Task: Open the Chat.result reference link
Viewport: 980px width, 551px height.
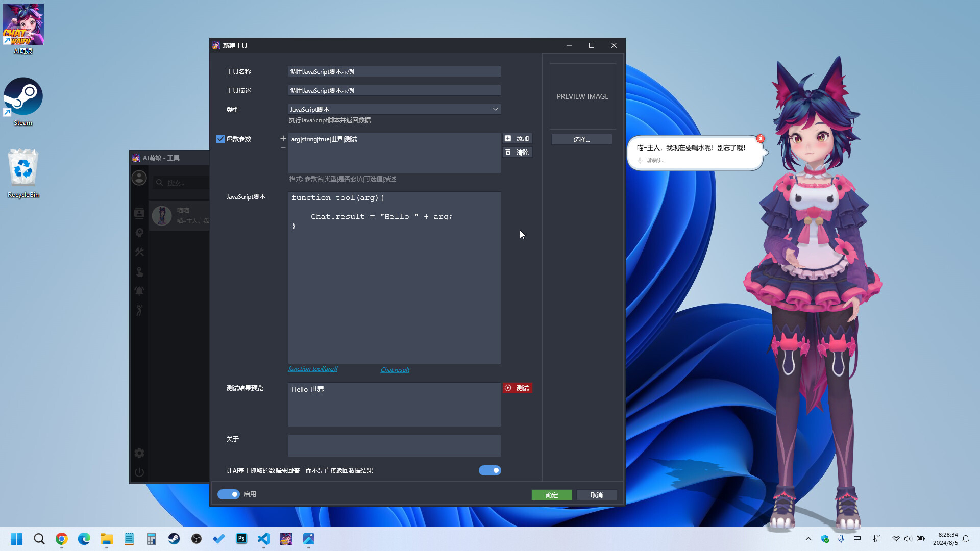Action: coord(395,369)
